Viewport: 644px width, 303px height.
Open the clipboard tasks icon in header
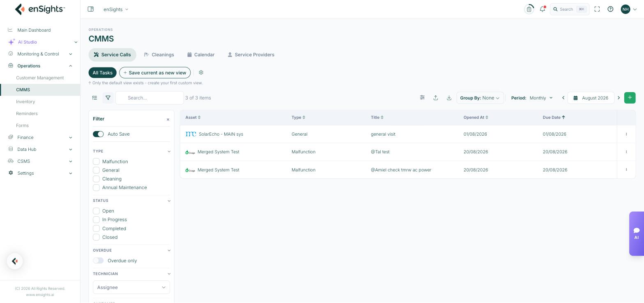pyautogui.click(x=529, y=9)
